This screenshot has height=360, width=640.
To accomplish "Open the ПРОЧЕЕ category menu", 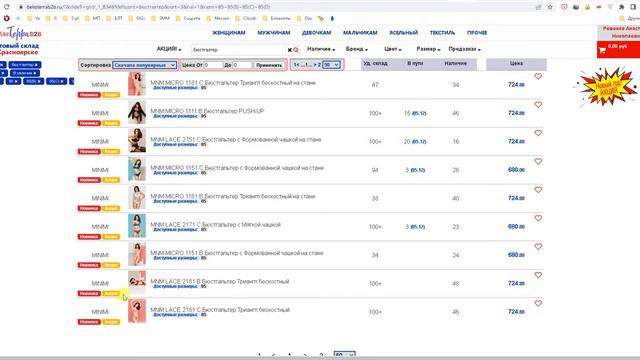I will [477, 33].
